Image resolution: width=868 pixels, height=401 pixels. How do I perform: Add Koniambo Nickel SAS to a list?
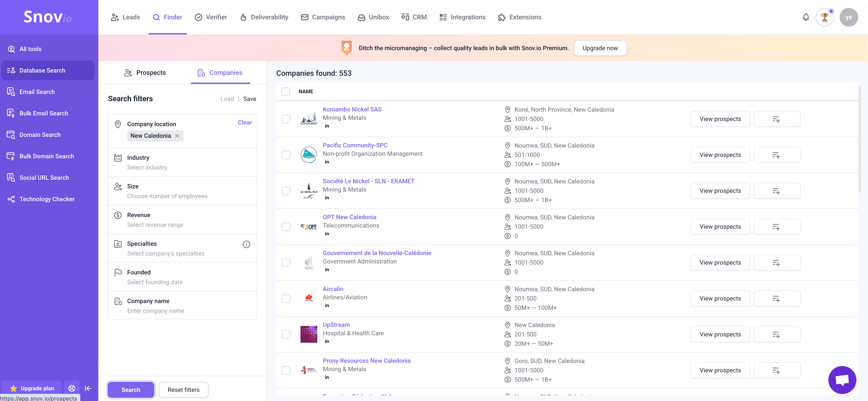(x=777, y=119)
